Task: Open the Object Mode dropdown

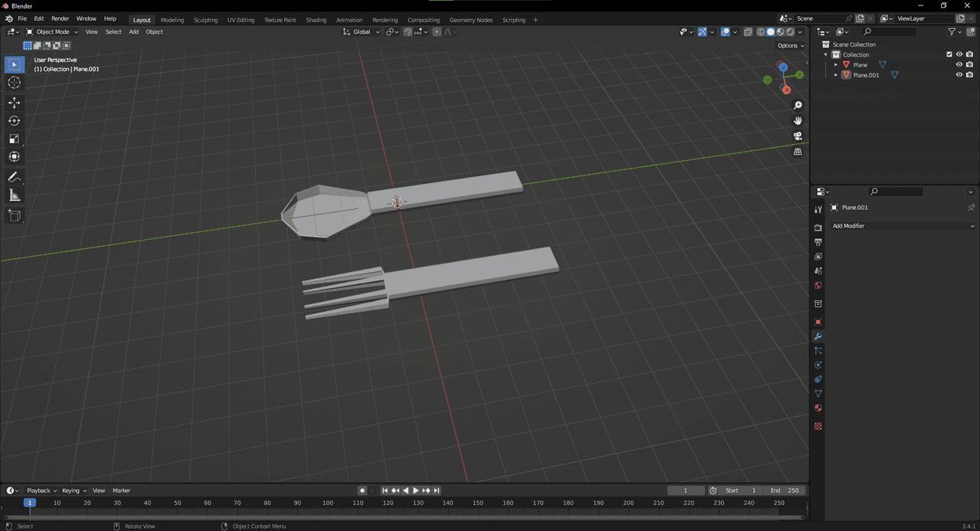Action: [52, 32]
